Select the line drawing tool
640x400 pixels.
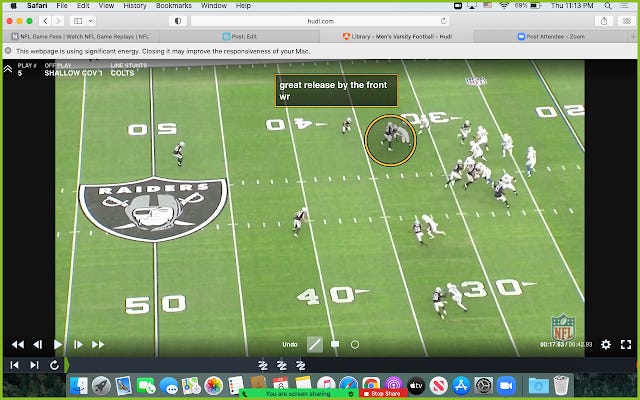pos(315,344)
